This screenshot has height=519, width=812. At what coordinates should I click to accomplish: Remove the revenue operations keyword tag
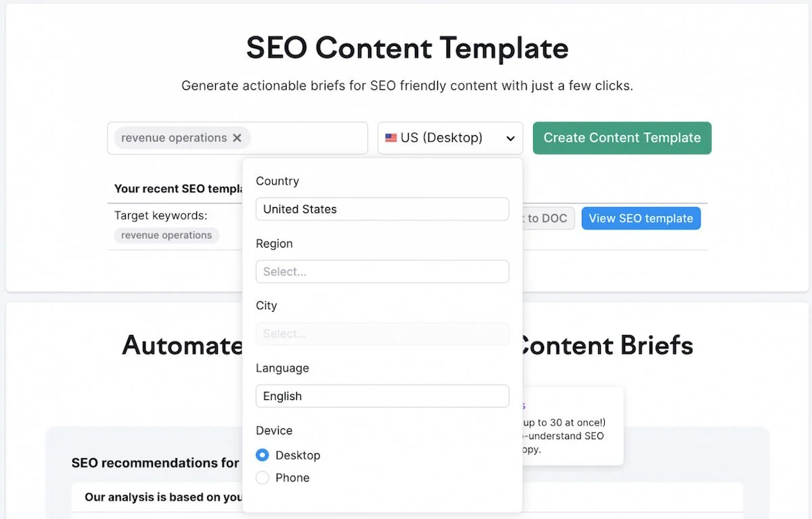click(237, 138)
